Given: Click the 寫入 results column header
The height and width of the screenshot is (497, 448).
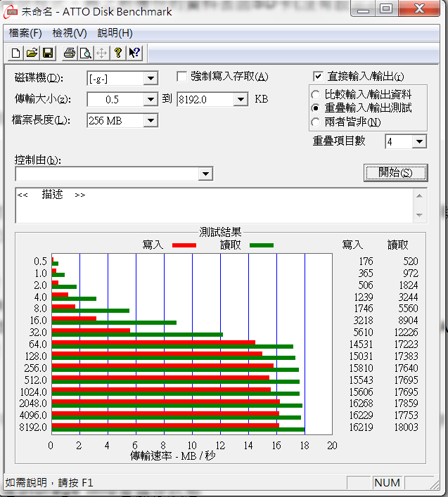Looking at the screenshot, I should click(x=352, y=245).
